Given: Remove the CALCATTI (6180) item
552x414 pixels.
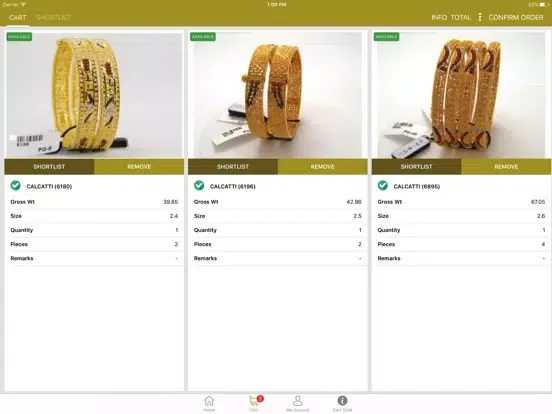Looking at the screenshot, I should pyautogui.click(x=139, y=167).
